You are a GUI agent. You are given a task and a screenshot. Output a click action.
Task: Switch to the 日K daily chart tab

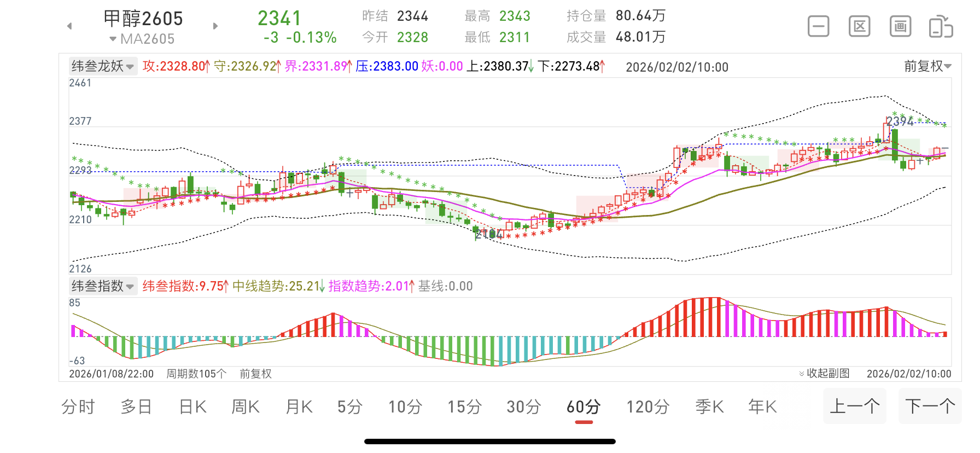[192, 407]
